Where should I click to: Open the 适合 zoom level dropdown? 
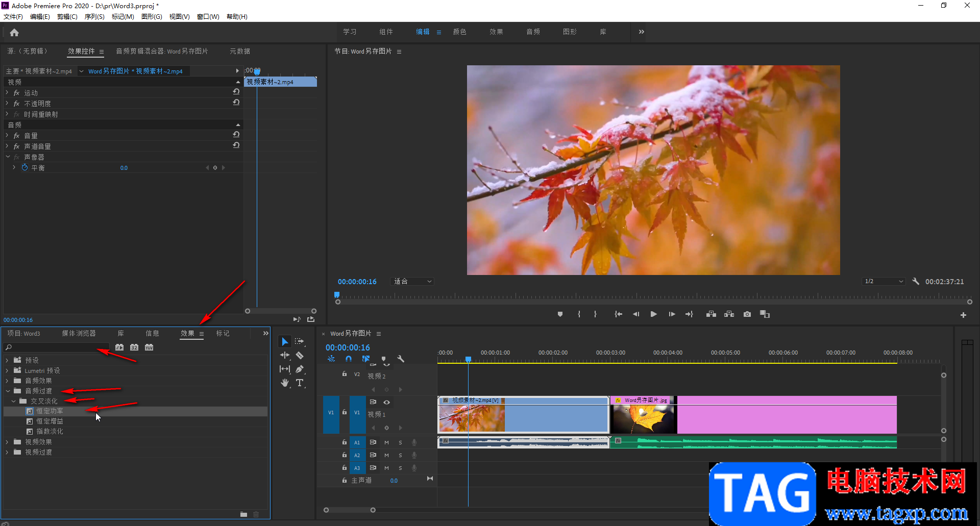point(412,281)
